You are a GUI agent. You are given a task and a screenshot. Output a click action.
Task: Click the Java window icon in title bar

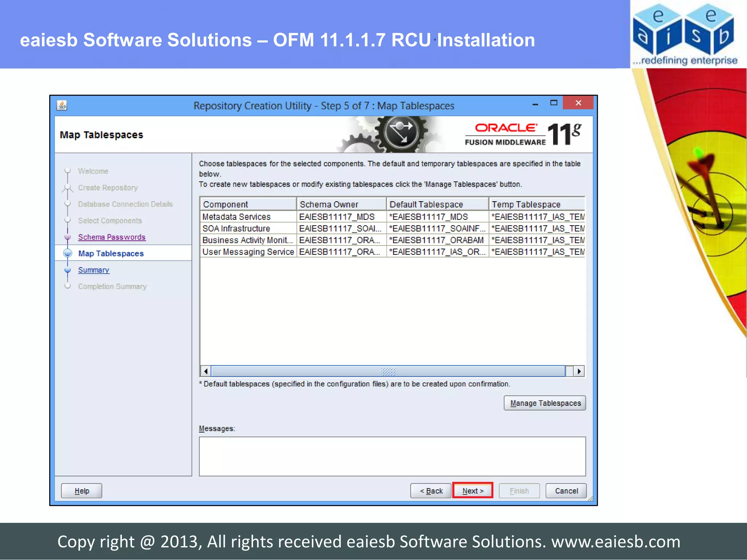pyautogui.click(x=62, y=105)
